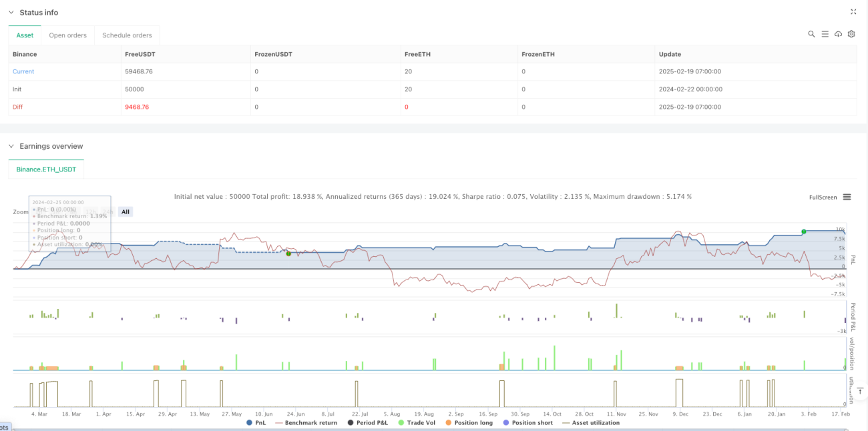
Task: Switch to the Open orders tab
Action: tap(67, 35)
